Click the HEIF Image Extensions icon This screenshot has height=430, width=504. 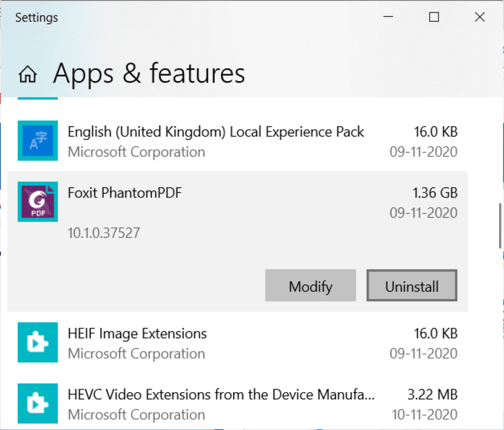38,342
